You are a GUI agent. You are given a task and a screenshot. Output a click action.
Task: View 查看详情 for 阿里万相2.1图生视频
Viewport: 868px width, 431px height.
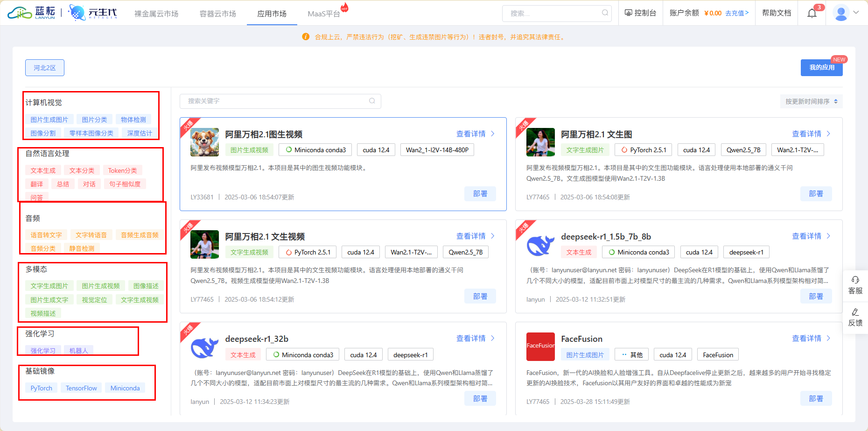(x=476, y=134)
